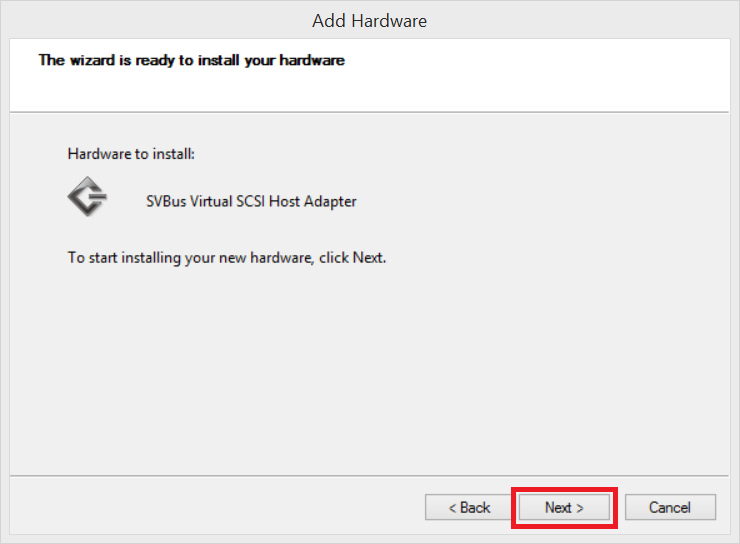Click the 'Add Hardware' window title
The height and width of the screenshot is (544, 740).
pos(370,21)
